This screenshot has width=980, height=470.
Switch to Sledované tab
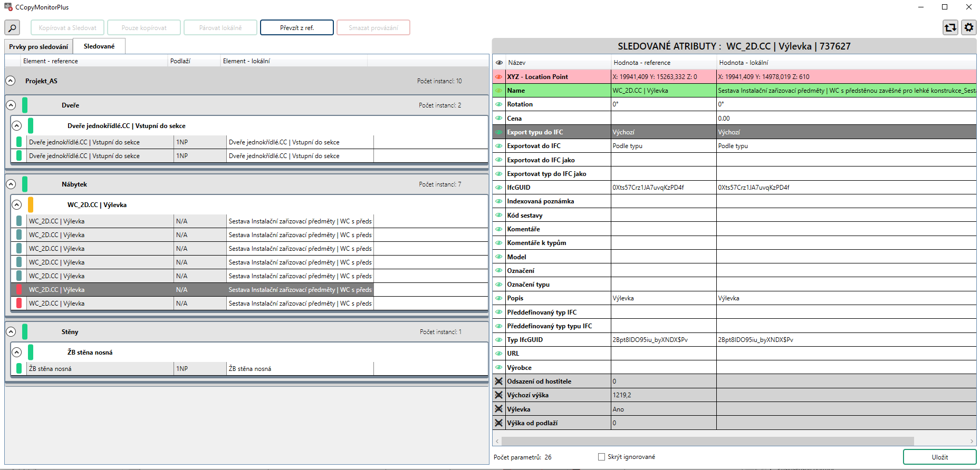click(99, 46)
